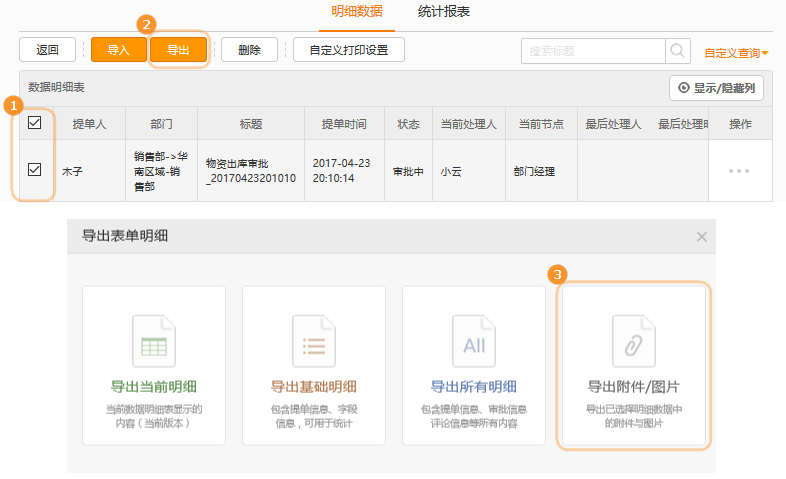Click the search magnifier icon
Image resolution: width=786 pixels, height=479 pixels.
[x=678, y=51]
